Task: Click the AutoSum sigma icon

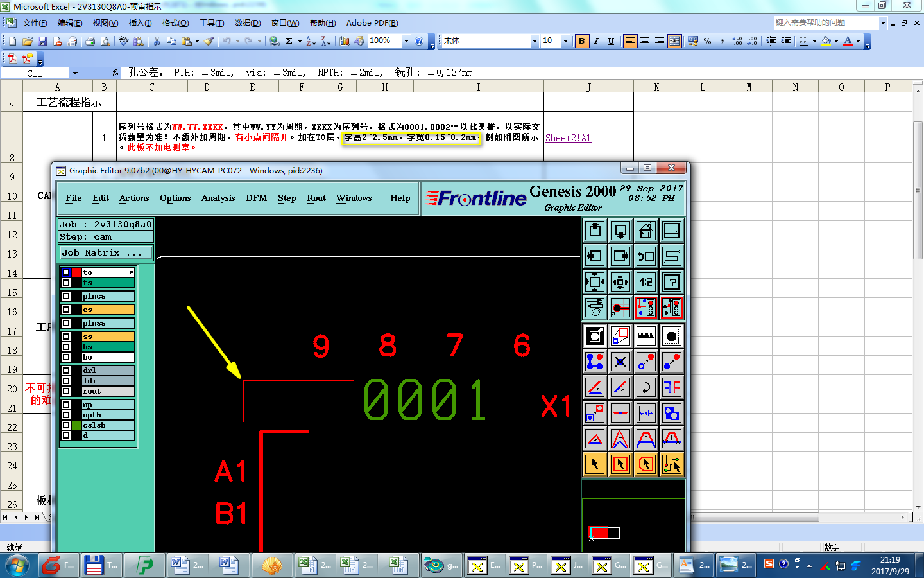Action: 289,41
